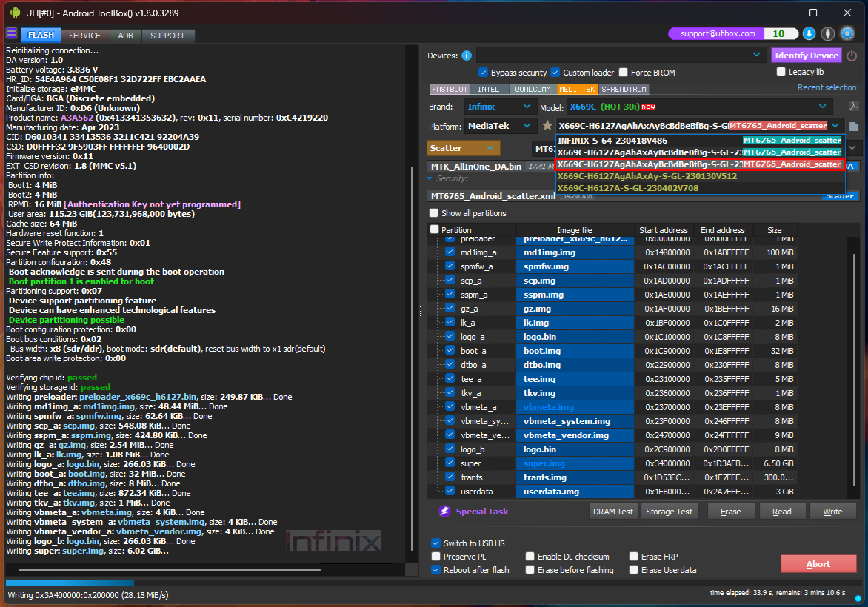Image resolution: width=868 pixels, height=607 pixels.
Task: Uncheck Reboot after flash
Action: [x=435, y=570]
